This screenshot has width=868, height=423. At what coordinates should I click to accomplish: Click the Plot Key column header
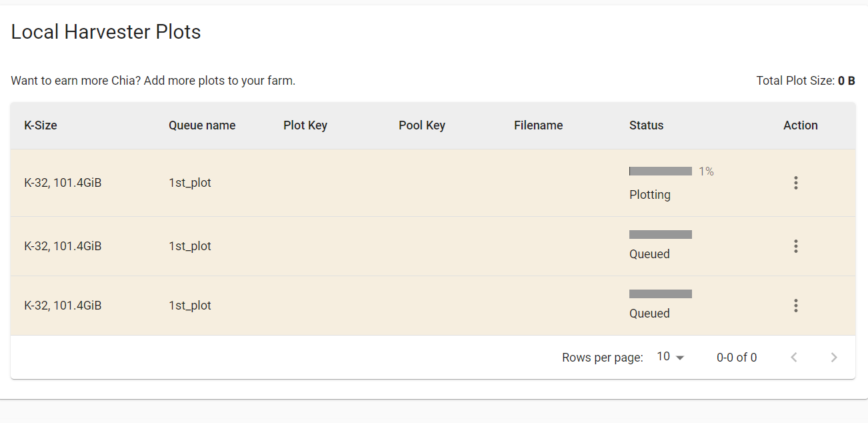coord(305,125)
